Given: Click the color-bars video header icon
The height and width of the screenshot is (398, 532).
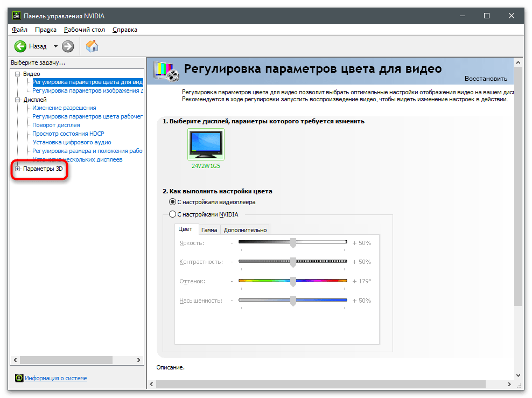Looking at the screenshot, I should click(166, 71).
